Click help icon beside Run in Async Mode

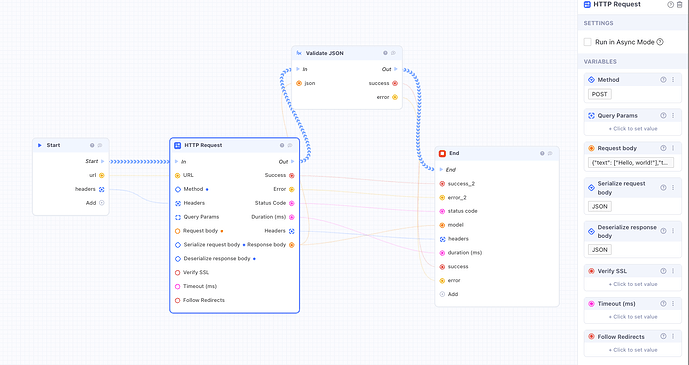pyautogui.click(x=660, y=42)
